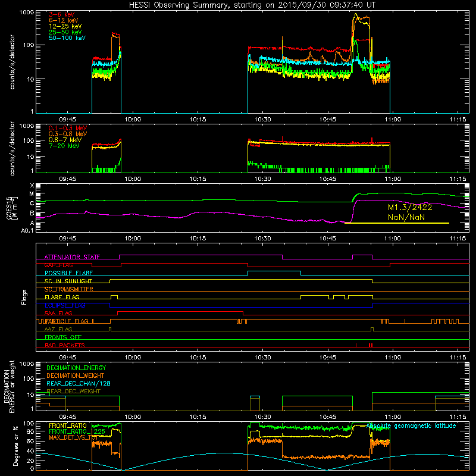
Task: Pick the 12-25 keV legend label
Action: click(x=65, y=26)
